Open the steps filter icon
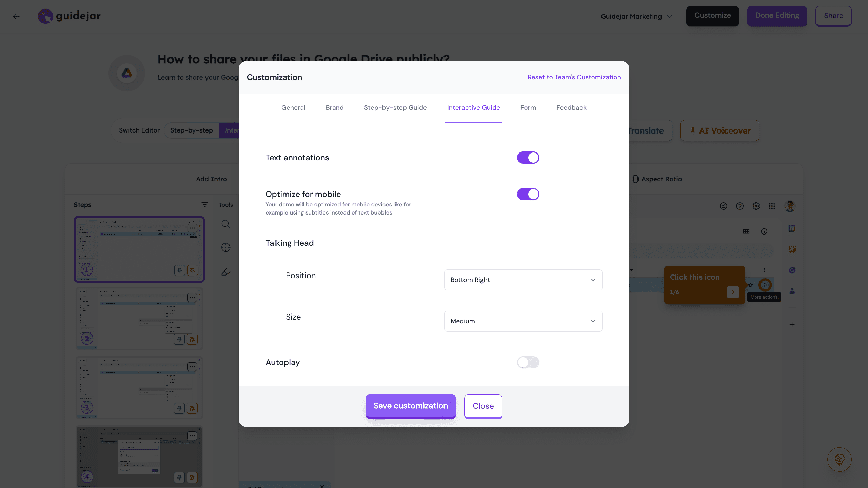The image size is (868, 488). coord(204,205)
